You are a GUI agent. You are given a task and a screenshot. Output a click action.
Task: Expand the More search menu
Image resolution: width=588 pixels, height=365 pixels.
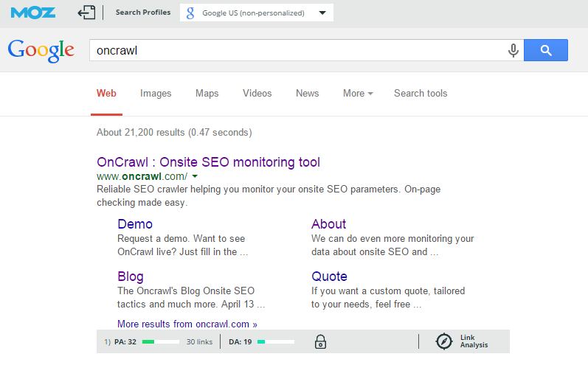(358, 93)
